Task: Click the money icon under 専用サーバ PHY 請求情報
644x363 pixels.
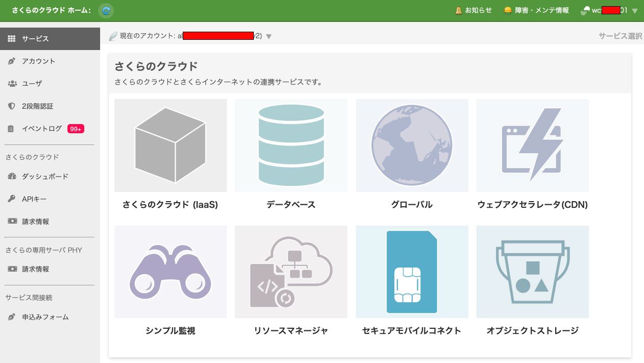Action: coord(12,269)
